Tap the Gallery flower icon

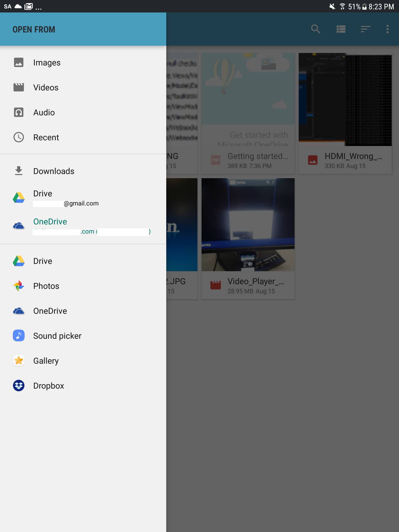(19, 361)
